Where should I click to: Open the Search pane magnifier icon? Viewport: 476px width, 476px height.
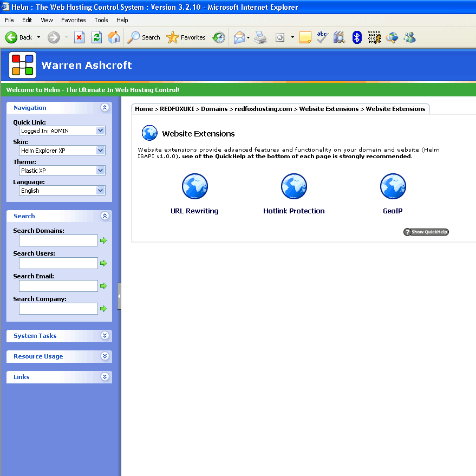tap(144, 38)
